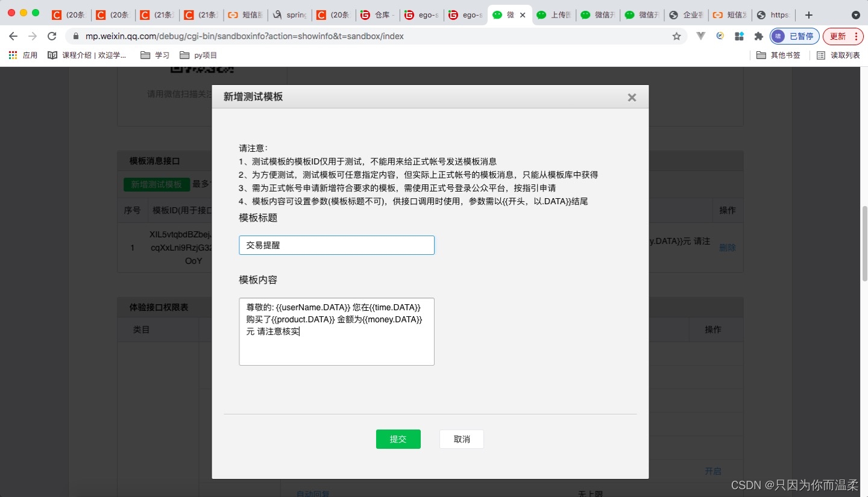Open the Vue devtools extension icon
Image resolution: width=868 pixels, height=497 pixels.
pos(700,36)
